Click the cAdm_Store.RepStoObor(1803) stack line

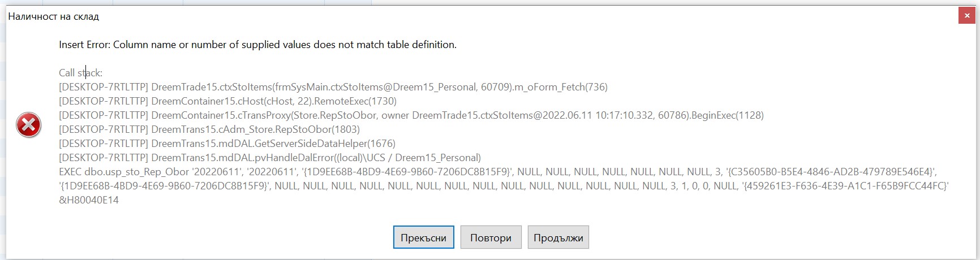pos(209,129)
